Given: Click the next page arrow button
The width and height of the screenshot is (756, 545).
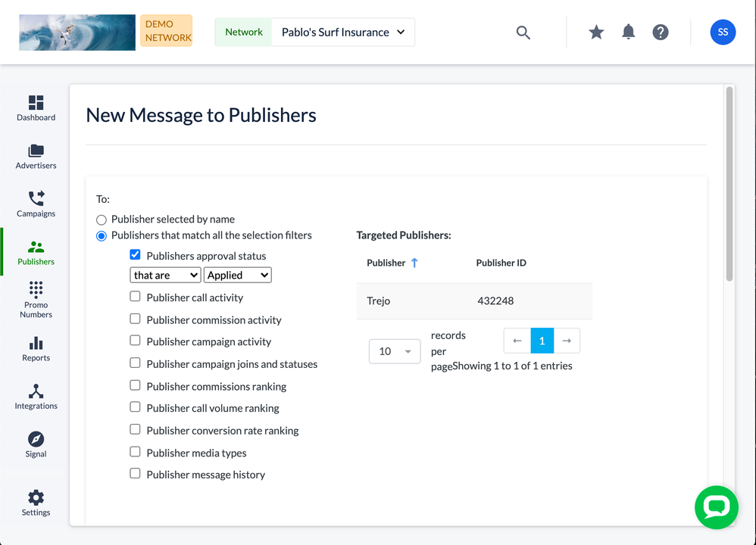Looking at the screenshot, I should point(567,341).
